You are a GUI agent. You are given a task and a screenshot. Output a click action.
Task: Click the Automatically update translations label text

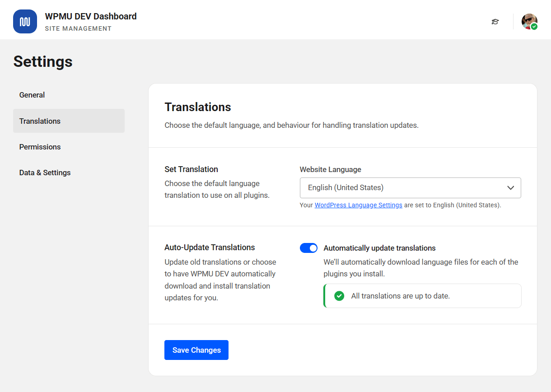click(x=380, y=248)
